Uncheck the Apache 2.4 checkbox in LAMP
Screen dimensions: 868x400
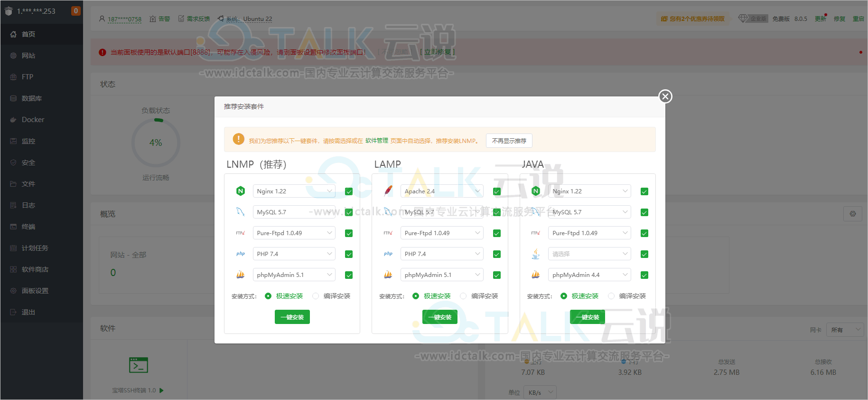tap(497, 191)
